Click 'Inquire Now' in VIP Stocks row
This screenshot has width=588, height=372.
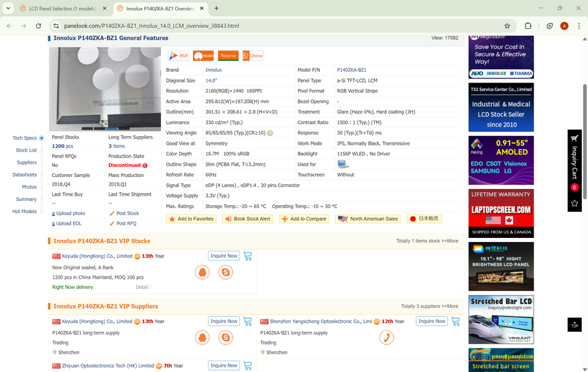[224, 256]
